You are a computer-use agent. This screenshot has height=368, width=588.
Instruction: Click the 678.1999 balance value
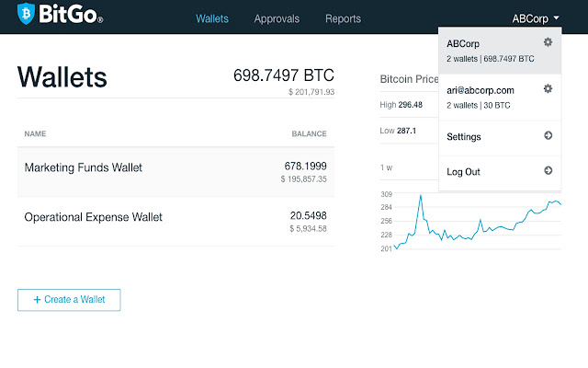[x=305, y=166]
